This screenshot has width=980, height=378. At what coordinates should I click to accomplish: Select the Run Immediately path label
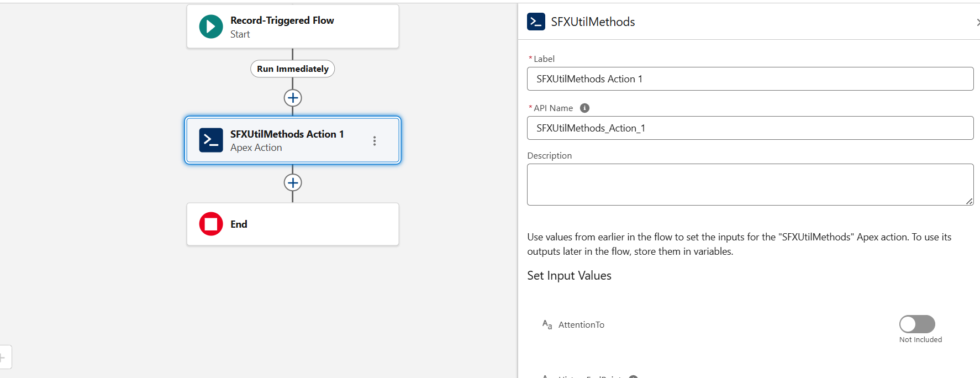pos(292,69)
